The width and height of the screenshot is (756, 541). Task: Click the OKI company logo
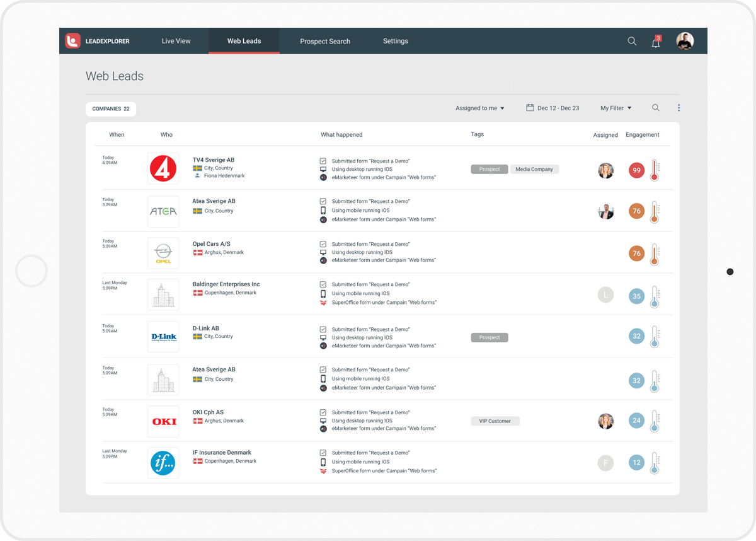(163, 421)
